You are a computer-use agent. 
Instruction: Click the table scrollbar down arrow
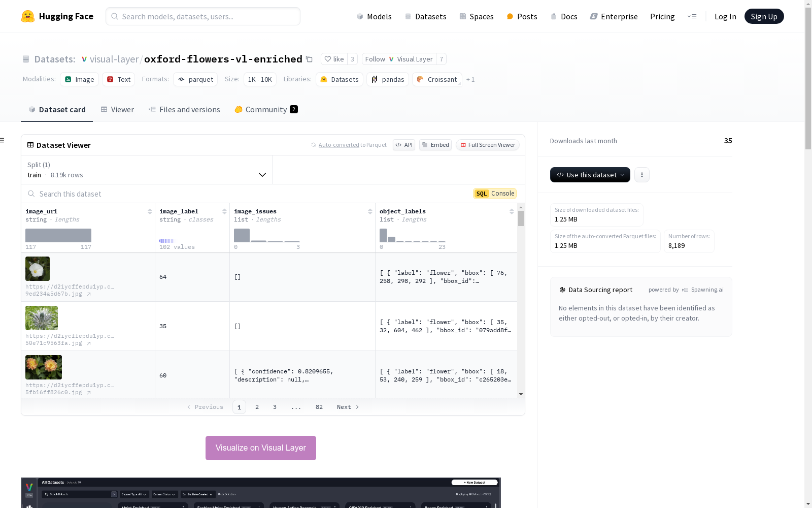[x=521, y=394]
